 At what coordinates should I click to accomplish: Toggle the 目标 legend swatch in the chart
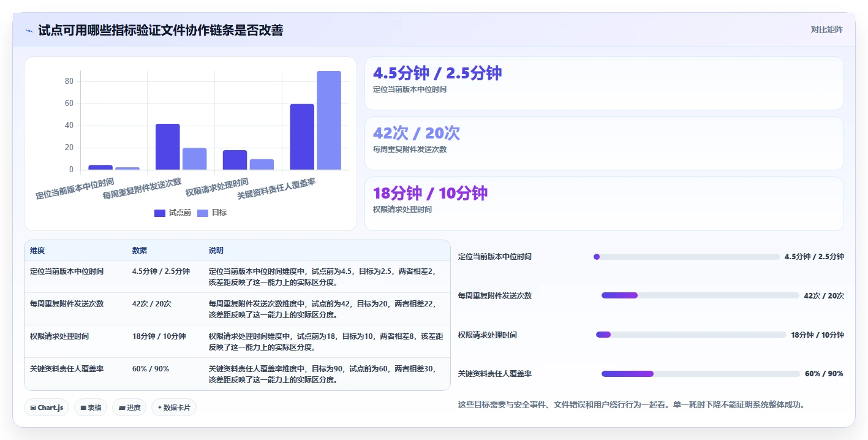click(x=203, y=213)
